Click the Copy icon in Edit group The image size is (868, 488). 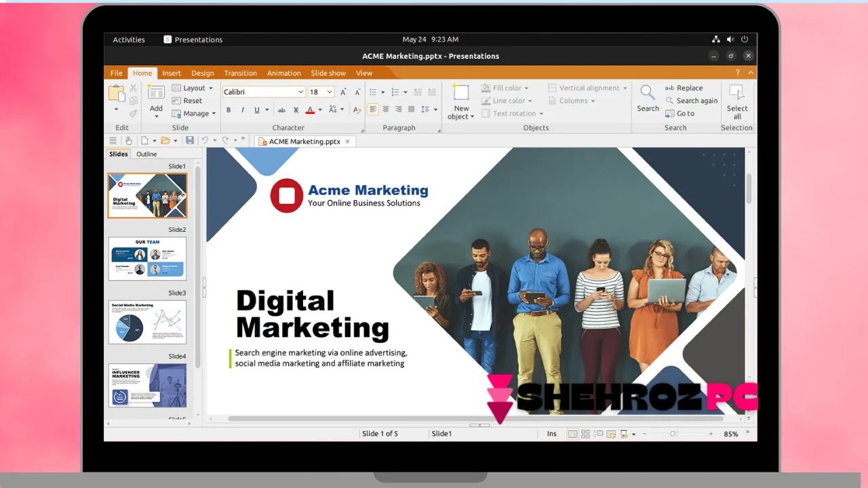pyautogui.click(x=133, y=101)
